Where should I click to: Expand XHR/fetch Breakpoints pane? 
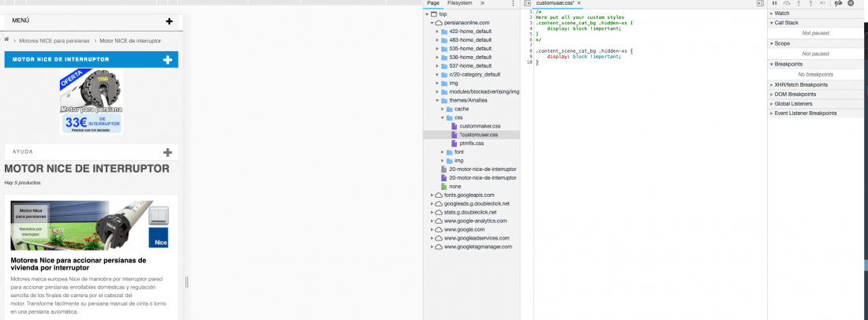click(772, 84)
